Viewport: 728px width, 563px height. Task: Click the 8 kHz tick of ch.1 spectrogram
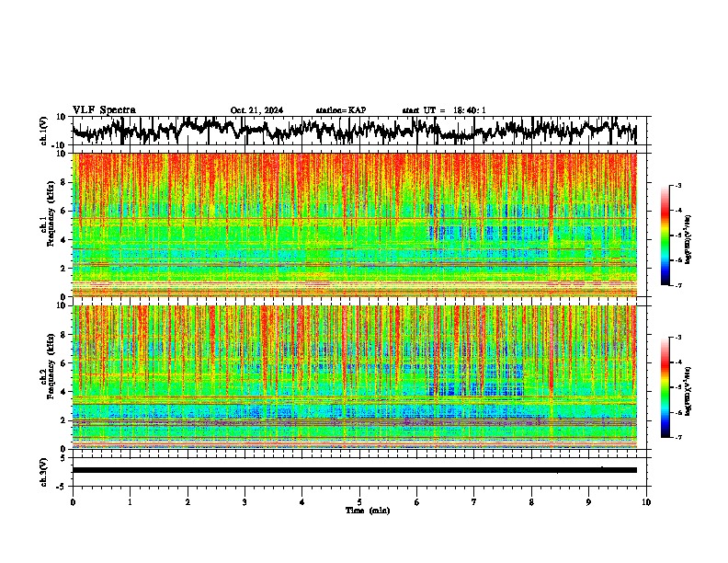pyautogui.click(x=64, y=182)
